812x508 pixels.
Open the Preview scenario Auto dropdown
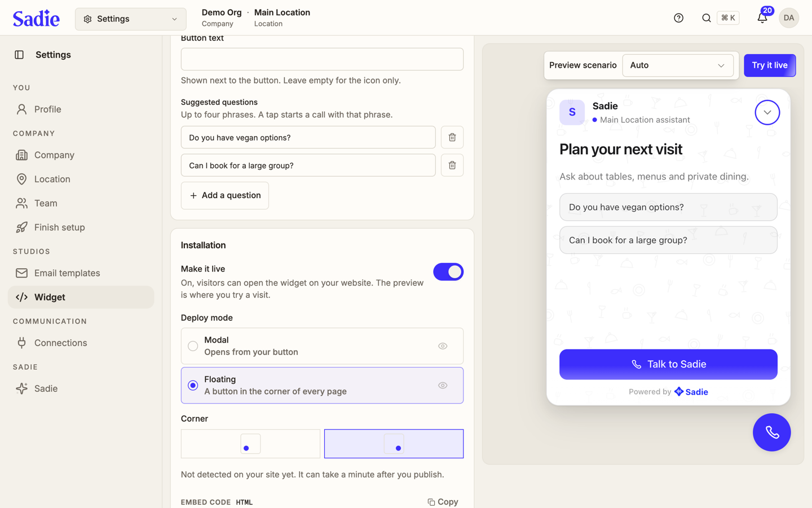[x=678, y=65]
